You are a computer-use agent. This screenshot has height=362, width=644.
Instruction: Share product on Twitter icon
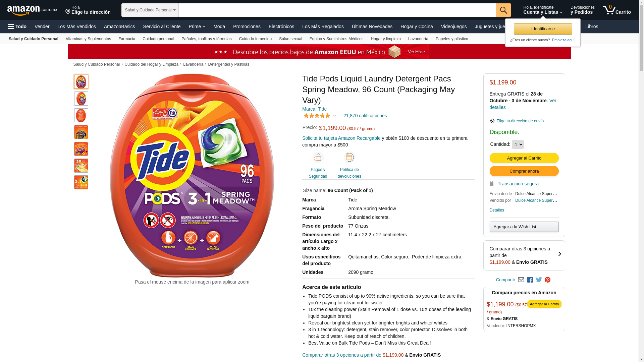tap(539, 280)
